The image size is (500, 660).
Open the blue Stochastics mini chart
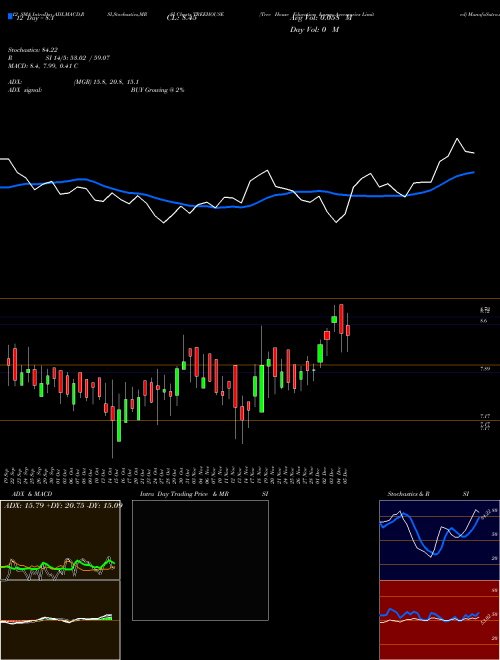439,540
